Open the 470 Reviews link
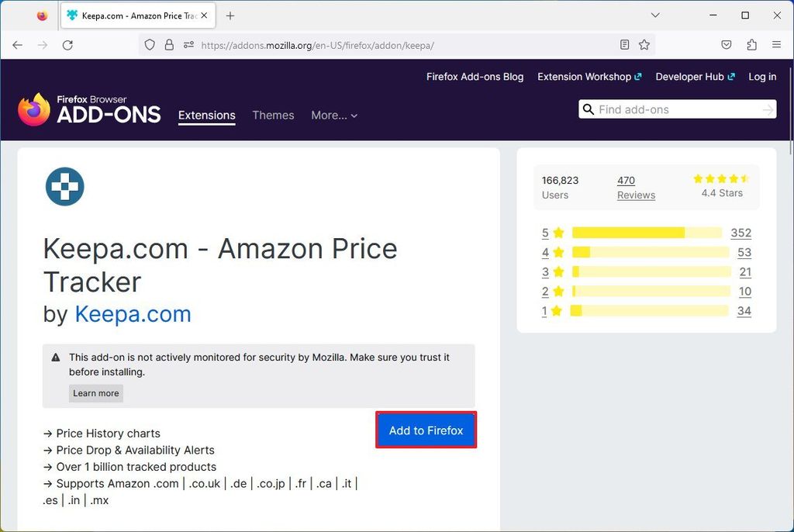 coord(635,188)
